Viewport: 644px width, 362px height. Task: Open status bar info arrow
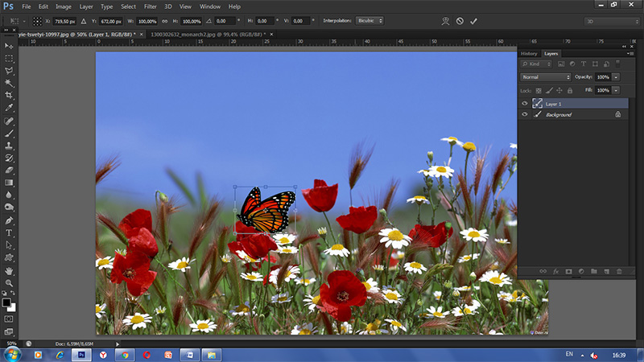tap(118, 344)
